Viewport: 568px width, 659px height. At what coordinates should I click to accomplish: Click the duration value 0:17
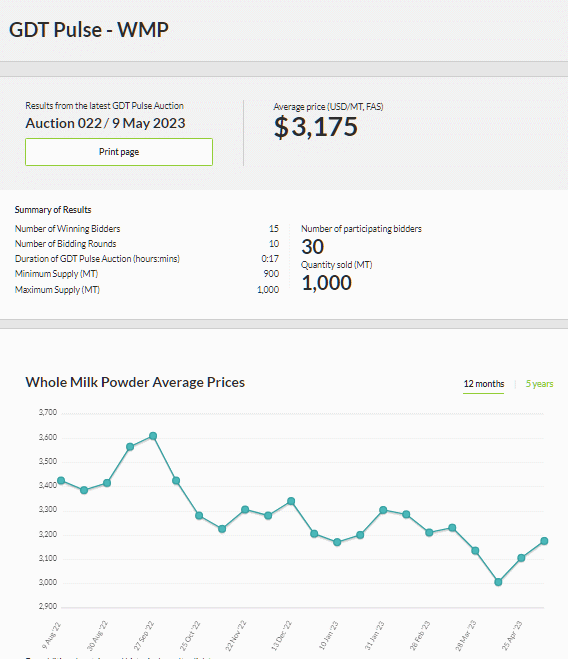[270, 259]
